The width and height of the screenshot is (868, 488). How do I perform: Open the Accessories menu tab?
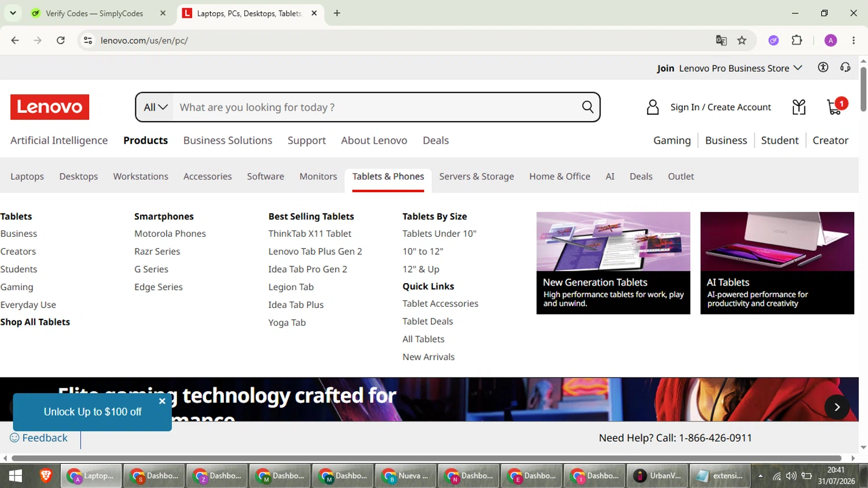pos(208,177)
